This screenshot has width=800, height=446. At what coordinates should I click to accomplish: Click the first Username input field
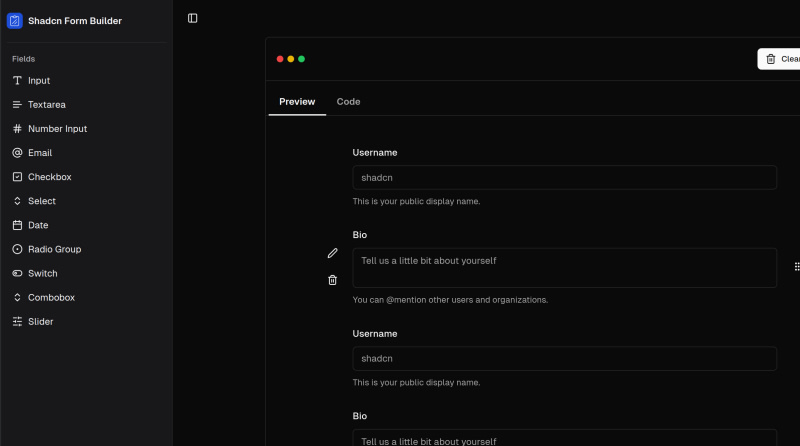pyautogui.click(x=564, y=177)
